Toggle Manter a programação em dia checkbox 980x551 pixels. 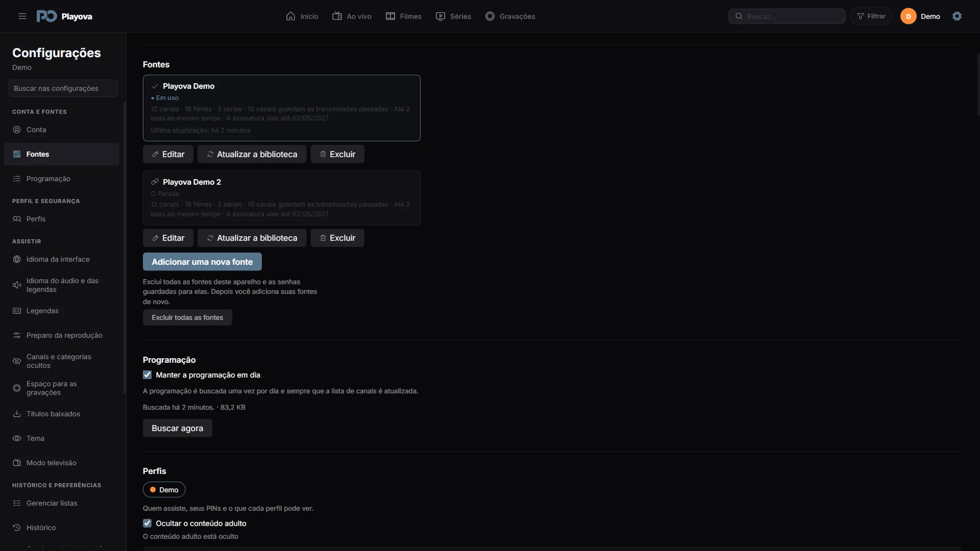pos(148,375)
